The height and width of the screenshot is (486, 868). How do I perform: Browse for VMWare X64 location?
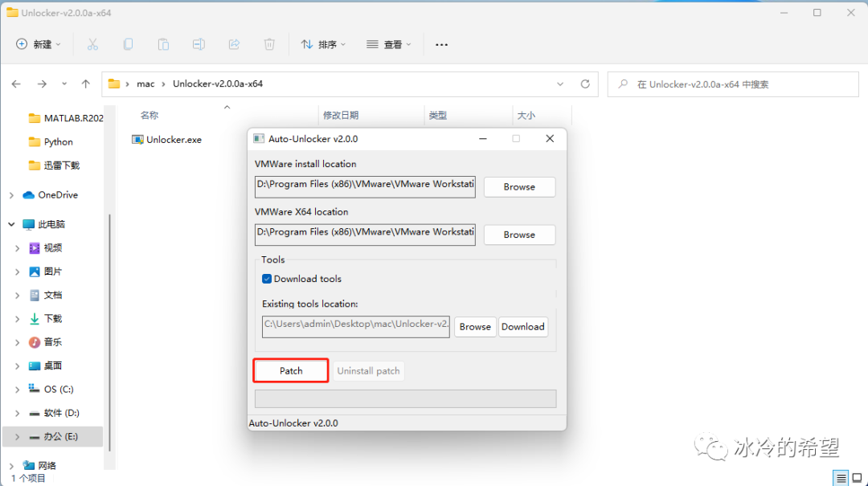(519, 235)
